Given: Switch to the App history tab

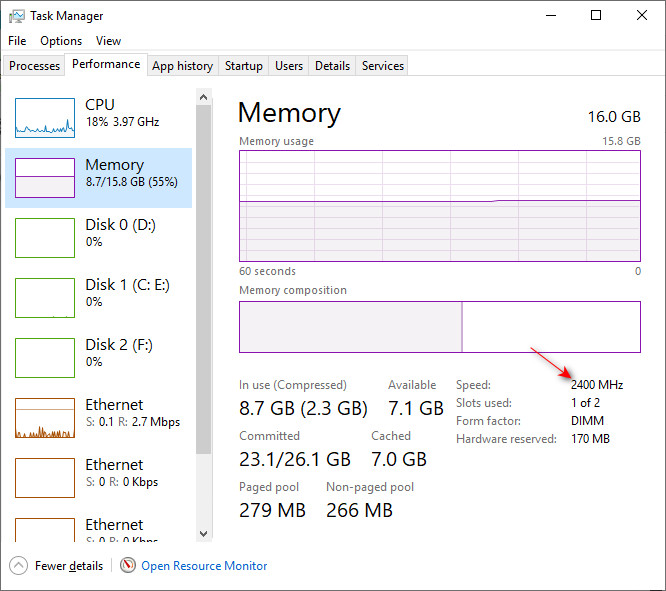Looking at the screenshot, I should point(182,66).
